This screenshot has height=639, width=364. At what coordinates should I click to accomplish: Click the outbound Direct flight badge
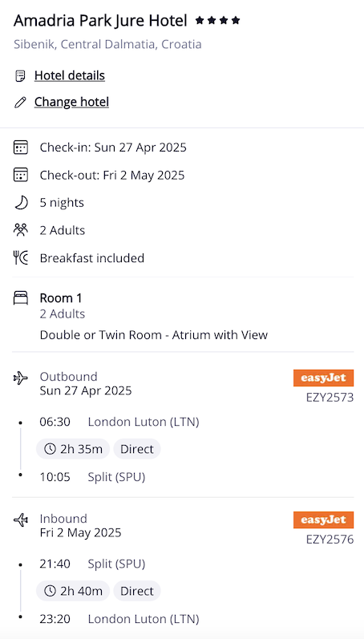137,449
